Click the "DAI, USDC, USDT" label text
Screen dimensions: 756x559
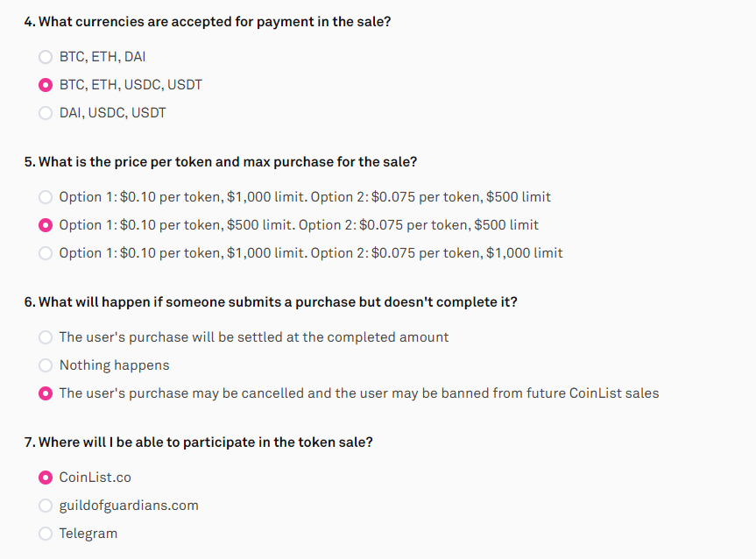(111, 112)
